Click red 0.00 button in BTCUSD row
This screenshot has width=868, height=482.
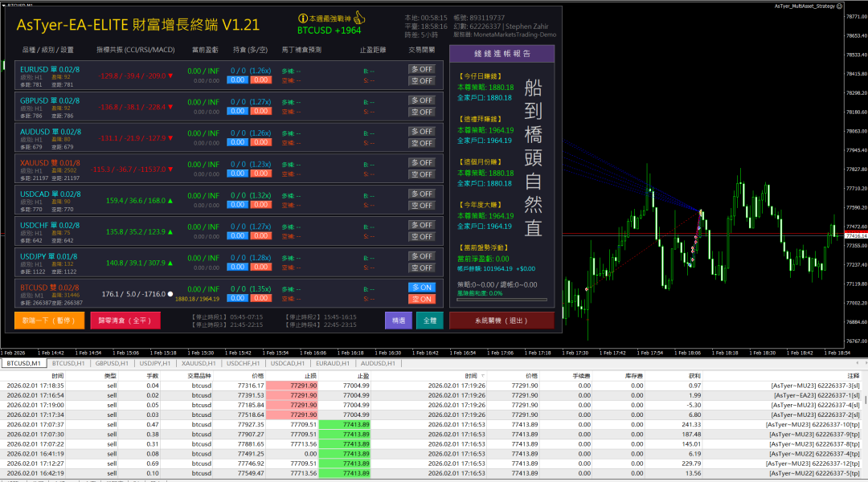coord(260,298)
